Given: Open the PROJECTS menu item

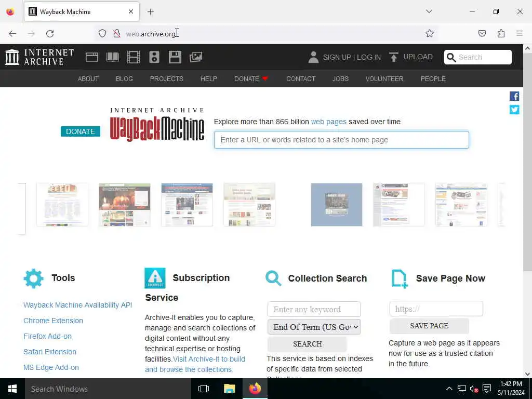Looking at the screenshot, I should point(167,79).
